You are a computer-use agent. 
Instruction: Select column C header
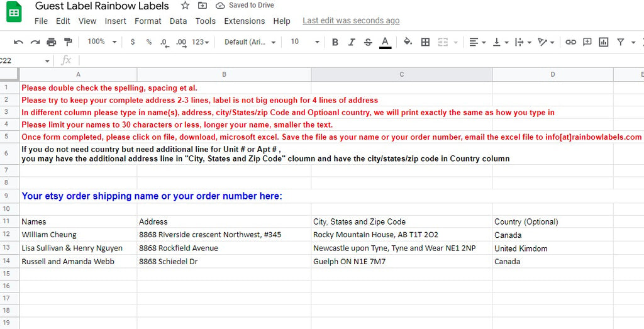pos(402,74)
